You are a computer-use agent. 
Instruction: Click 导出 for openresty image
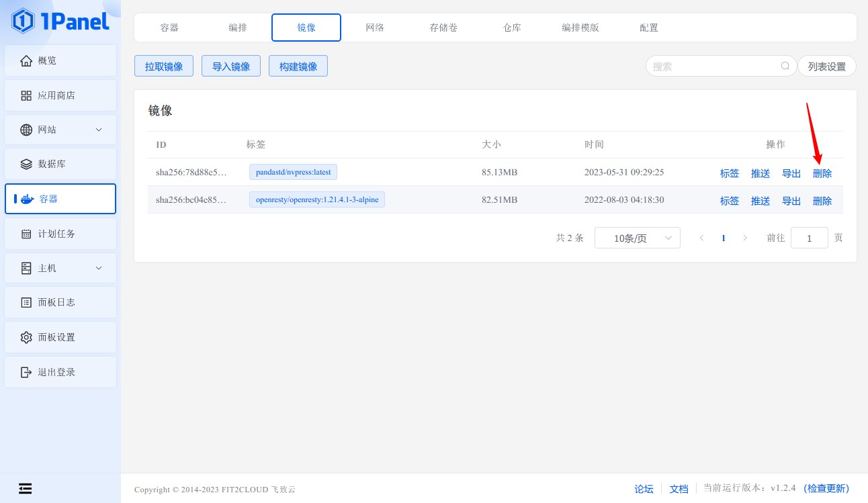click(x=791, y=201)
